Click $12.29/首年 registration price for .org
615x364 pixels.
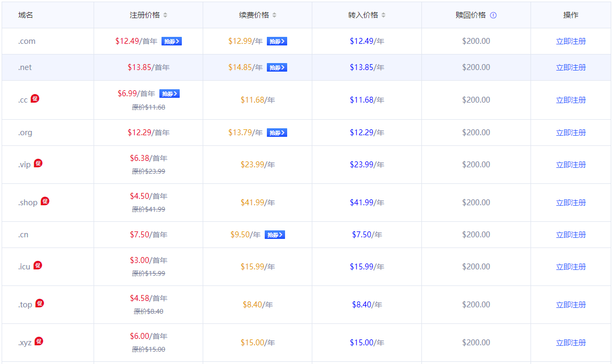149,133
